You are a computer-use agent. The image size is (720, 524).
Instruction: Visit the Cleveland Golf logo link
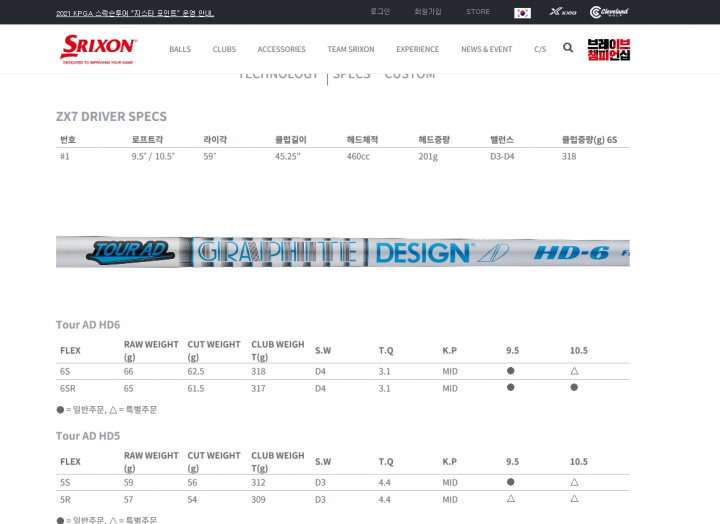609,12
